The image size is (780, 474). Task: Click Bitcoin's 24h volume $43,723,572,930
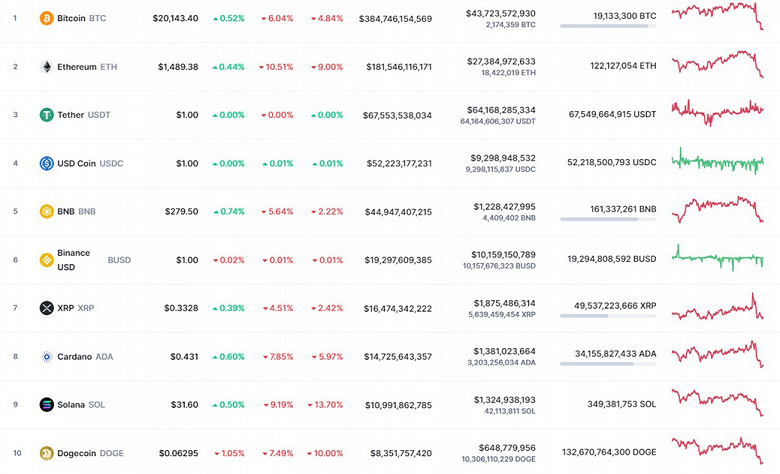coord(501,13)
